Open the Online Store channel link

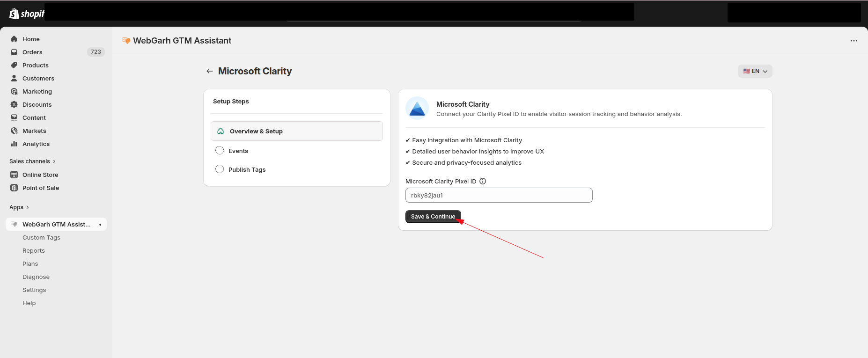pos(40,175)
